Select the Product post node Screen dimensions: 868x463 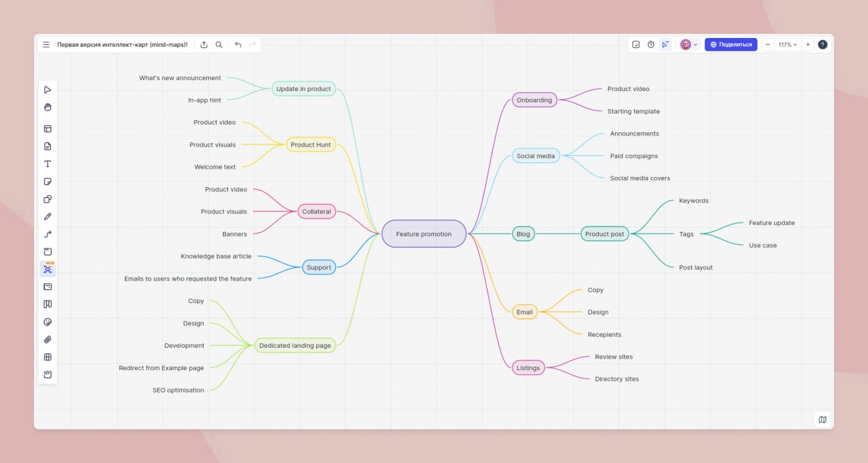(x=605, y=234)
